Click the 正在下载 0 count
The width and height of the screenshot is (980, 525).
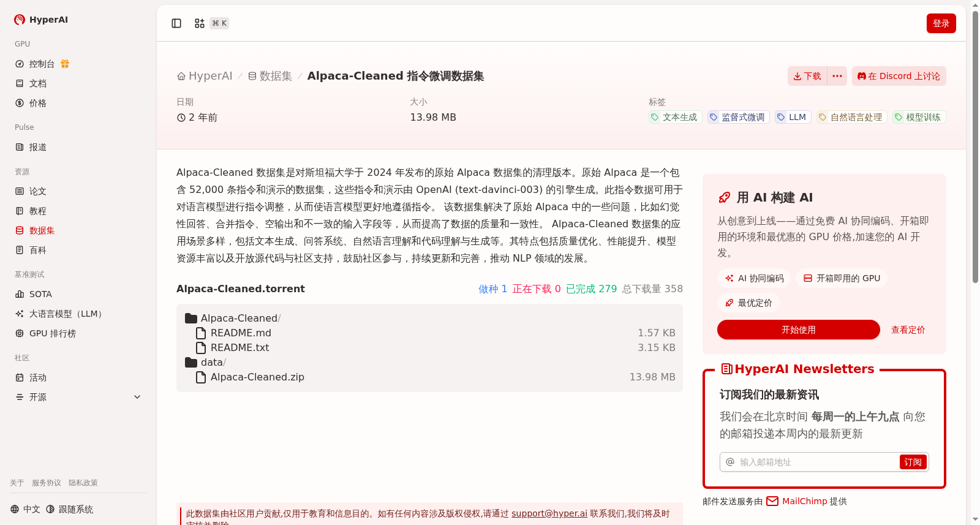(537, 289)
